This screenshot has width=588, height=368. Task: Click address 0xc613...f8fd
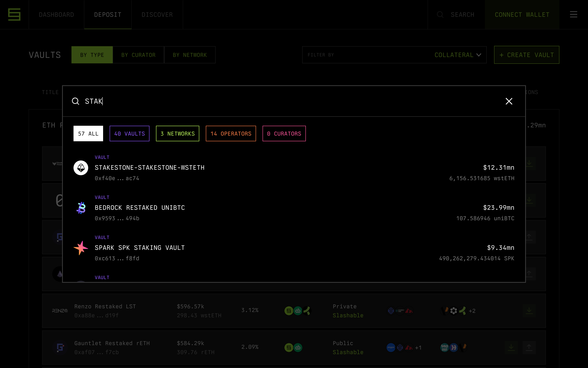(x=117, y=258)
